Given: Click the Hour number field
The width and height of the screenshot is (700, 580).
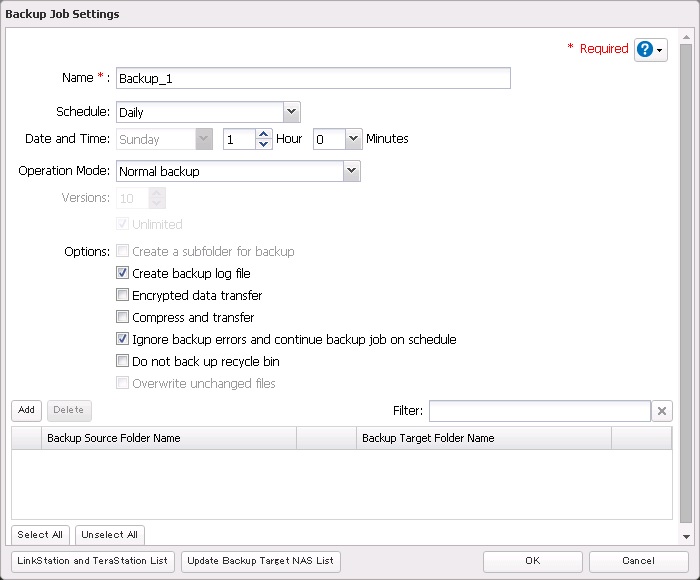Looking at the screenshot, I should (240, 139).
